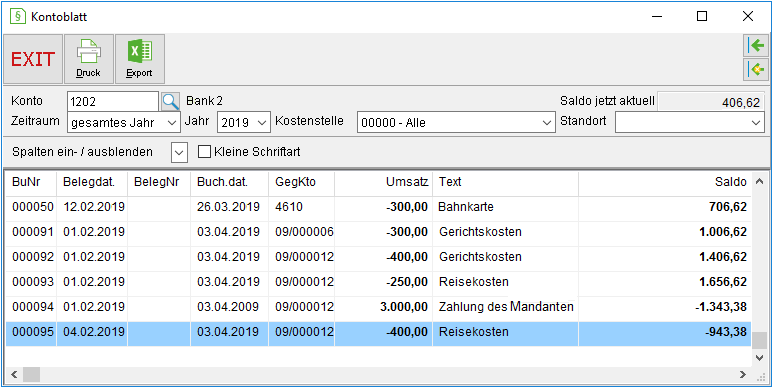Click the horizontal scrollbar thumb
The height and width of the screenshot is (387, 772).
(32, 375)
